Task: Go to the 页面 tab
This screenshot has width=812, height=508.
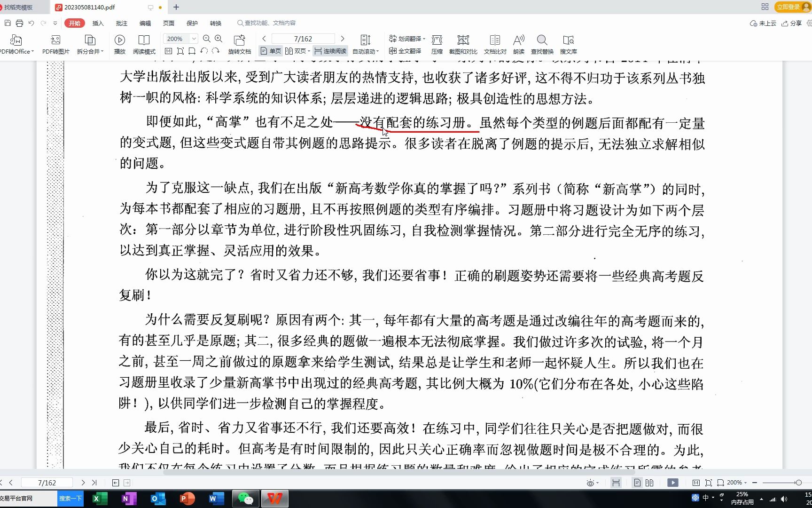Action: 168,23
